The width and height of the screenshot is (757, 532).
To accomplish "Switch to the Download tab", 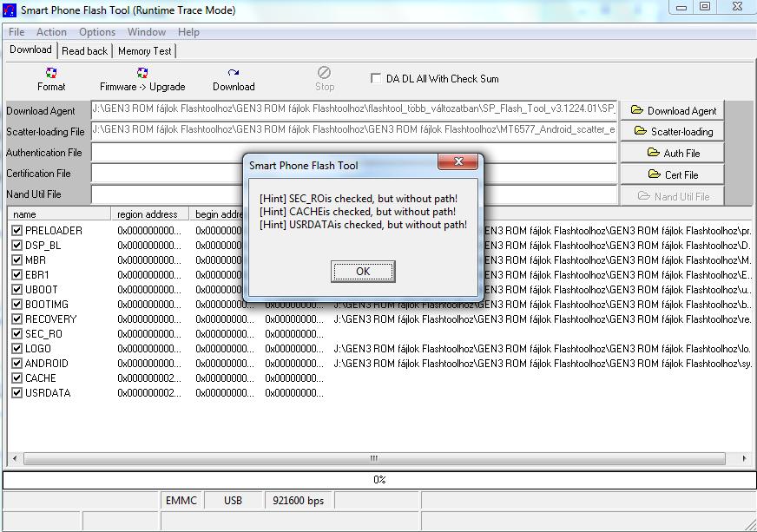I will 31,49.
